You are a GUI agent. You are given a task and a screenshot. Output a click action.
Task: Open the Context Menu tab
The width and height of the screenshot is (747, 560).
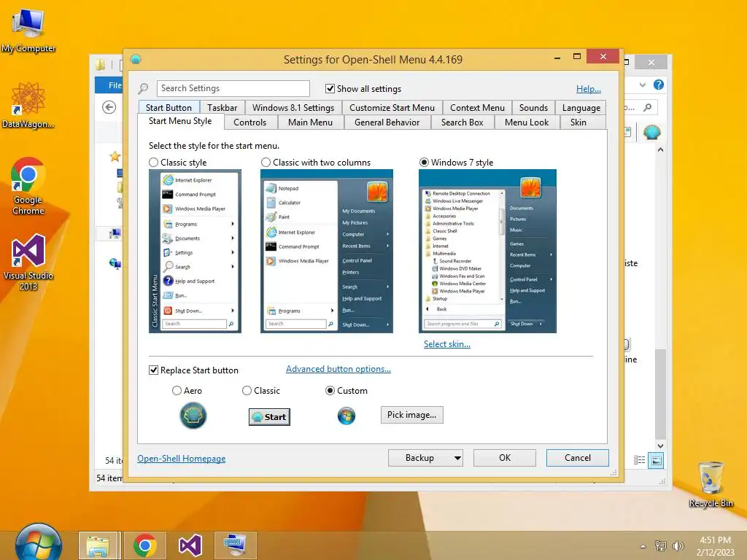(x=477, y=108)
